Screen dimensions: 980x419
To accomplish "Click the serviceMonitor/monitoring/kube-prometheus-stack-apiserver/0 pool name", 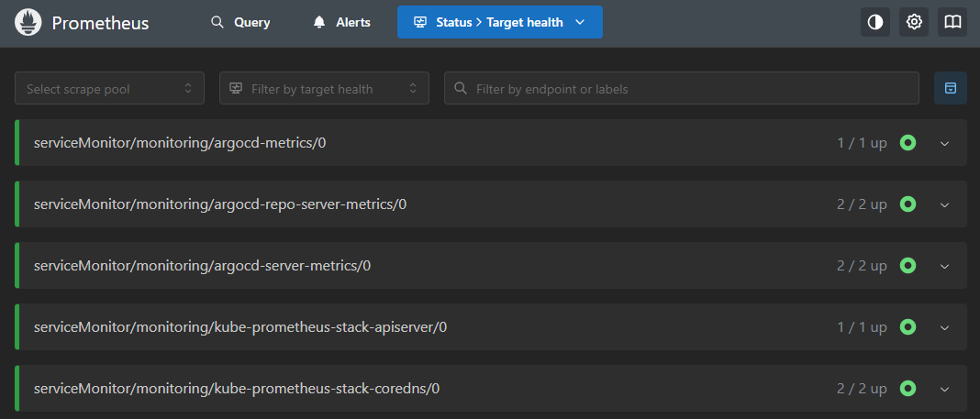I will pyautogui.click(x=240, y=326).
